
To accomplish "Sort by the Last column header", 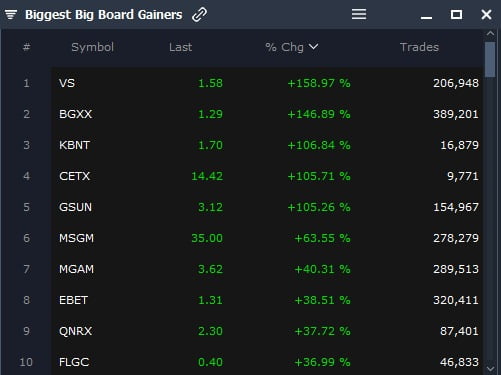I will coord(180,47).
